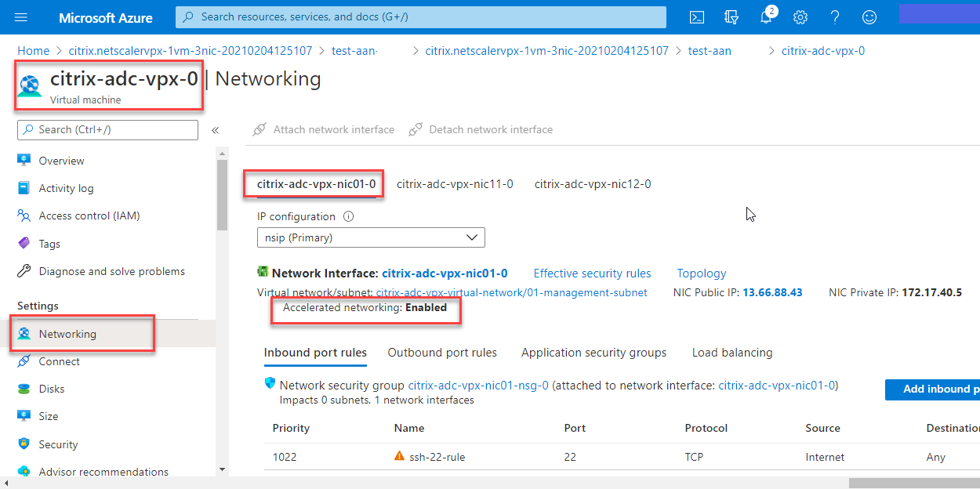Click the Tags sidebar icon
Viewport: 980px width, 489px height.
point(24,244)
